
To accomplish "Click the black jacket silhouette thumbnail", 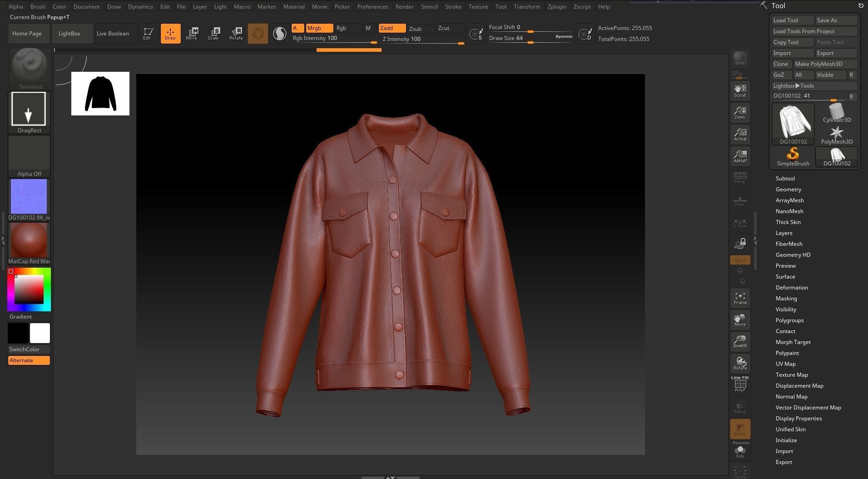I will click(x=100, y=94).
